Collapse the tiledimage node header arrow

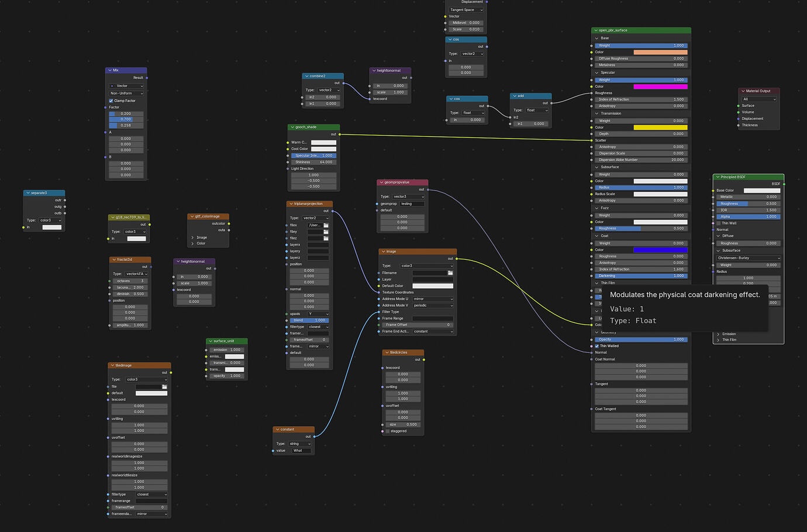point(112,365)
